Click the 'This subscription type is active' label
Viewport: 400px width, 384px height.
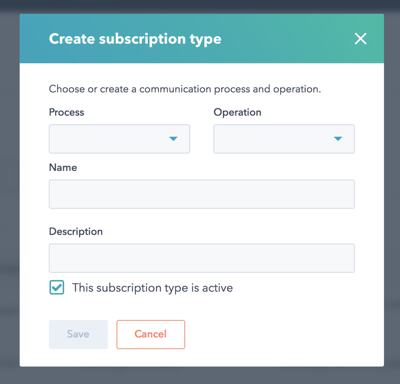[x=153, y=288]
